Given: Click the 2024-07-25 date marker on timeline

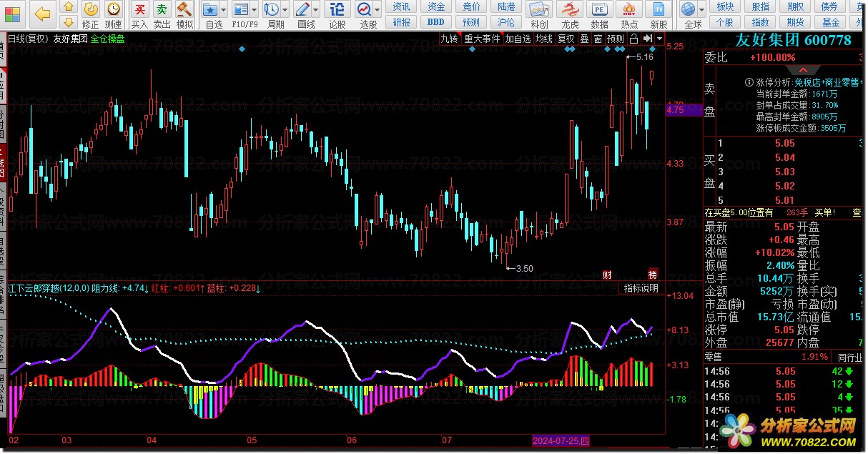Looking at the screenshot, I should pyautogui.click(x=561, y=440).
